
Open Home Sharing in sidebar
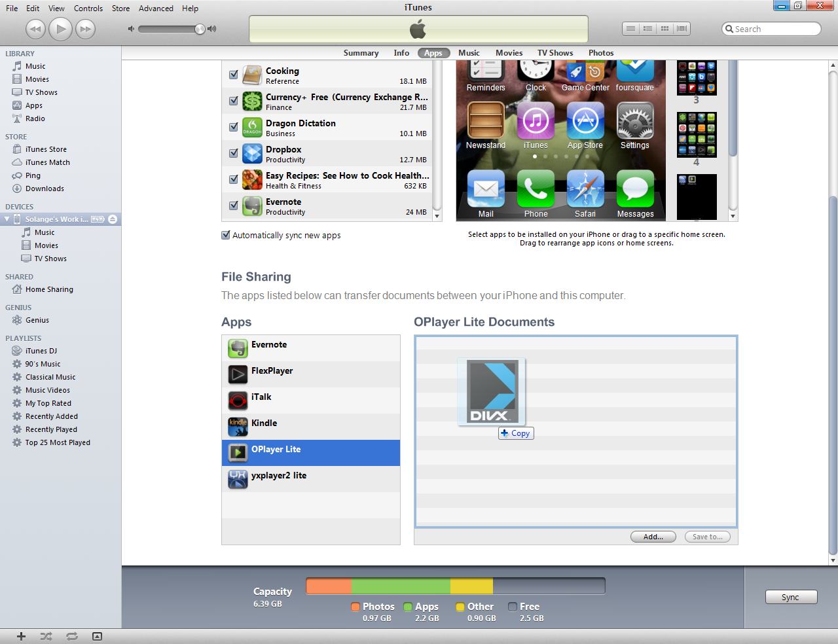point(49,289)
